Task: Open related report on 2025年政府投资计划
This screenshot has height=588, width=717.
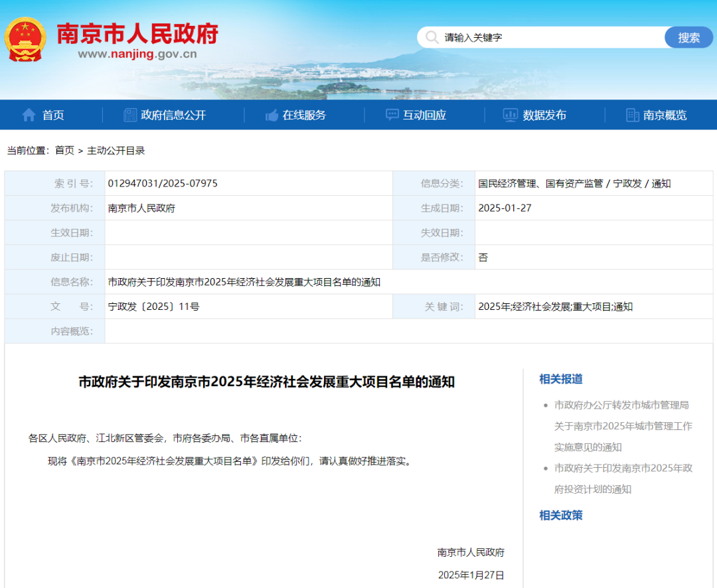Action: (623, 478)
